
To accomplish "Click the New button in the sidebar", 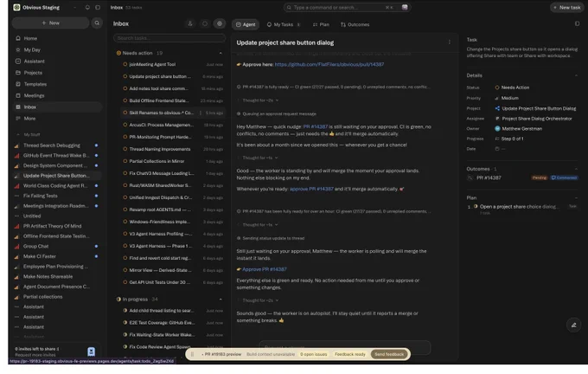I will tap(51, 23).
